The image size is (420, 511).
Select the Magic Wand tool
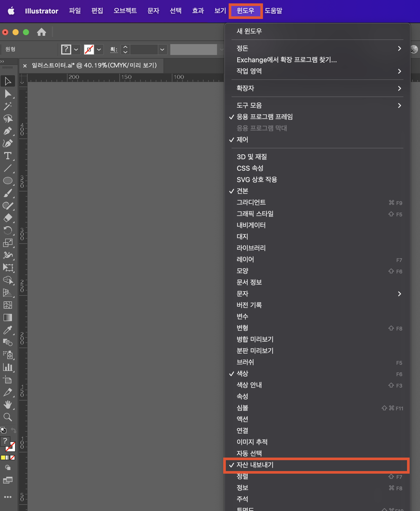click(8, 106)
